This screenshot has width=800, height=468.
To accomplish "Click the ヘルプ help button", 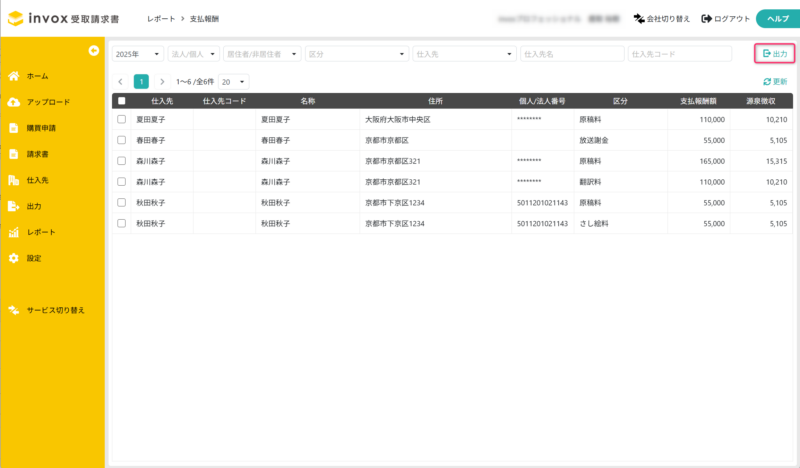I will 778,19.
